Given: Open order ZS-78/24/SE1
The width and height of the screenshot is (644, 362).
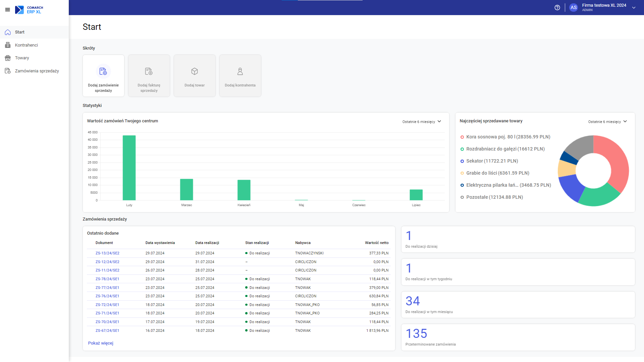Looking at the screenshot, I should 107,279.
